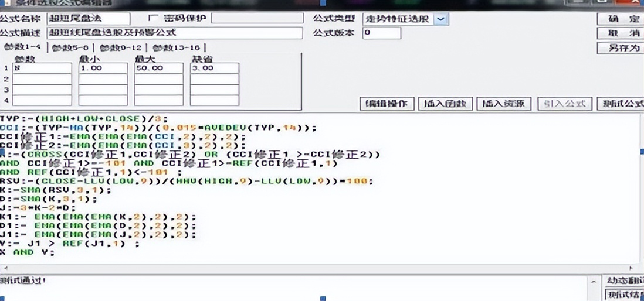Viewport: 644px width, 301px height.
Task: Click the 测试公式 button
Action: 620,104
